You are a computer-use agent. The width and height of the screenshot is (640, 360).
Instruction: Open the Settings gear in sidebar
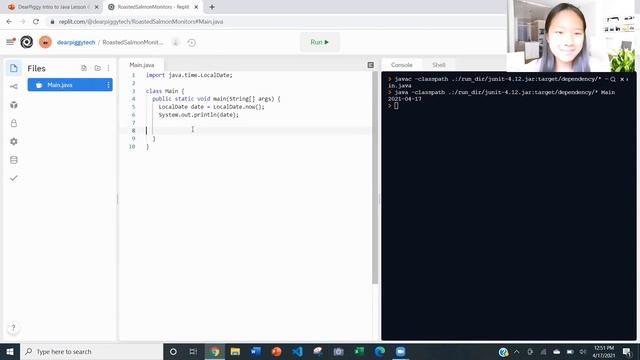[x=13, y=141]
